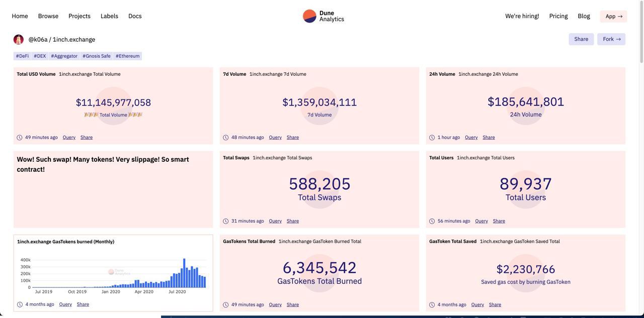
Task: Click the k06a user avatar
Action: coord(19,40)
